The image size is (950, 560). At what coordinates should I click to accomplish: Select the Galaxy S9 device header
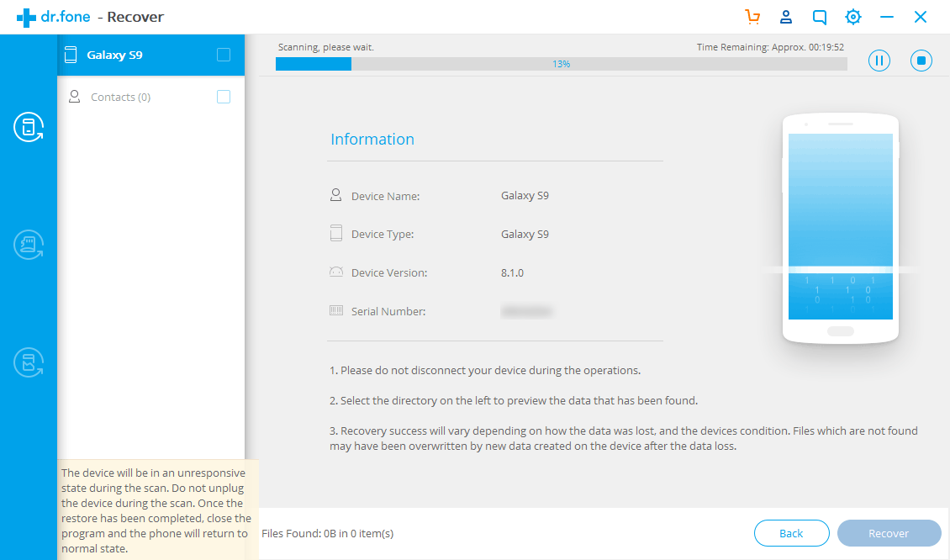[x=150, y=55]
